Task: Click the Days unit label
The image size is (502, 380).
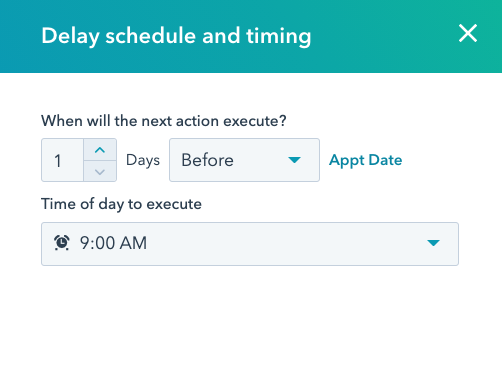Action: [x=143, y=160]
